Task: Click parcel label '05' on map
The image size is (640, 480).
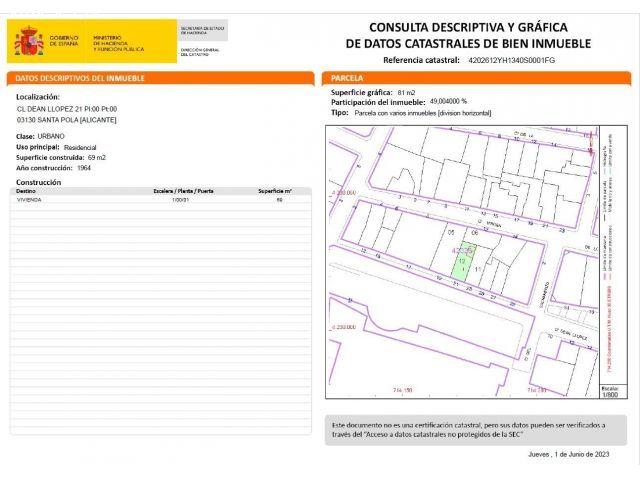Action: coord(451,233)
